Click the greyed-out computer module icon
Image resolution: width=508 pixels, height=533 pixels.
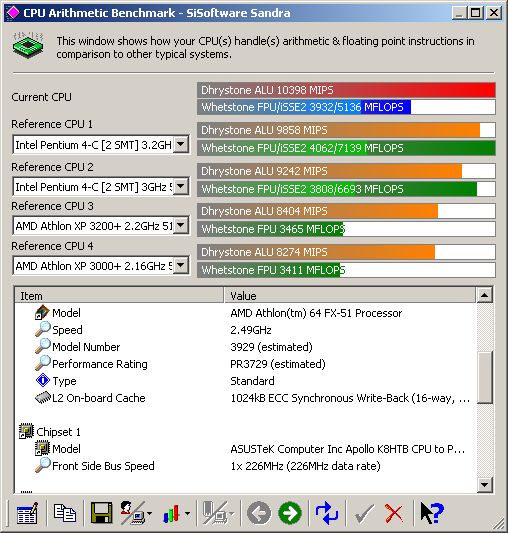(x=215, y=513)
